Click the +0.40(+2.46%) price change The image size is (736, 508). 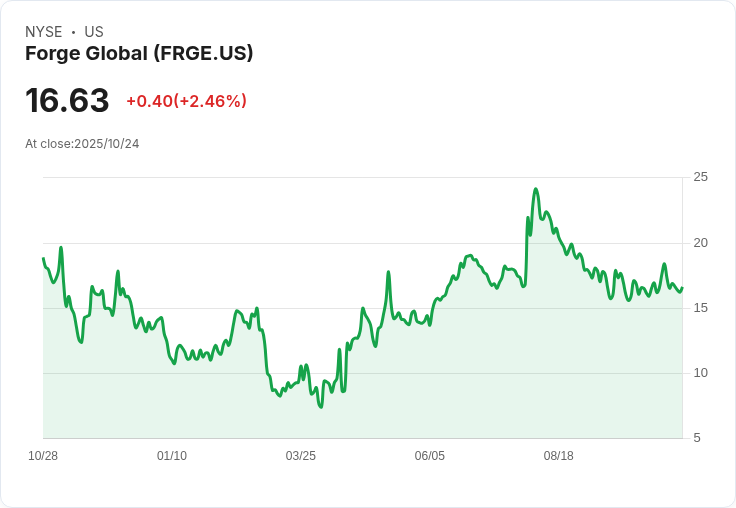coord(186,101)
